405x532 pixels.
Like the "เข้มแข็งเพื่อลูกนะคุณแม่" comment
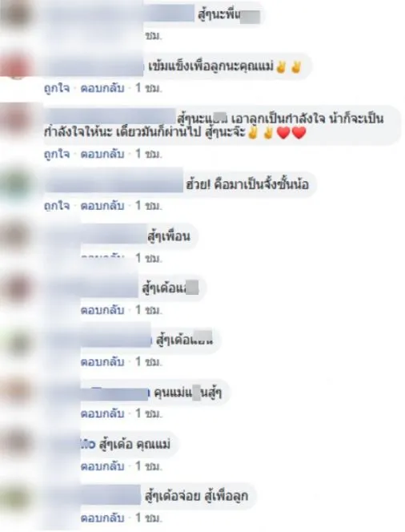[x=57, y=88]
